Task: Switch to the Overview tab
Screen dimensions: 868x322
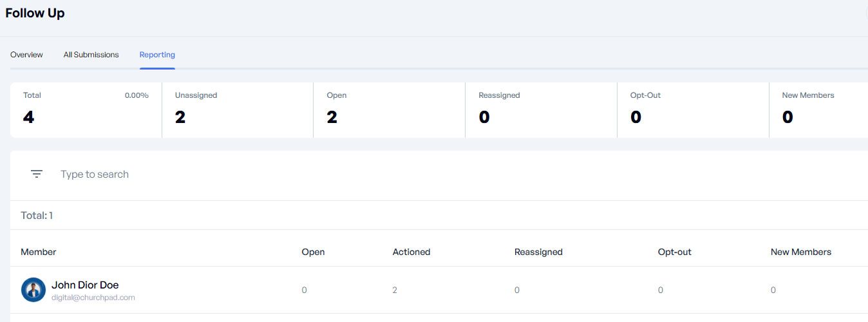Action: (26, 55)
